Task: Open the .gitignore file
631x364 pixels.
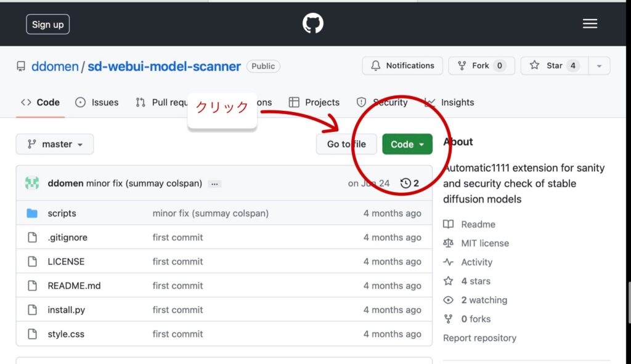Action: coord(68,237)
